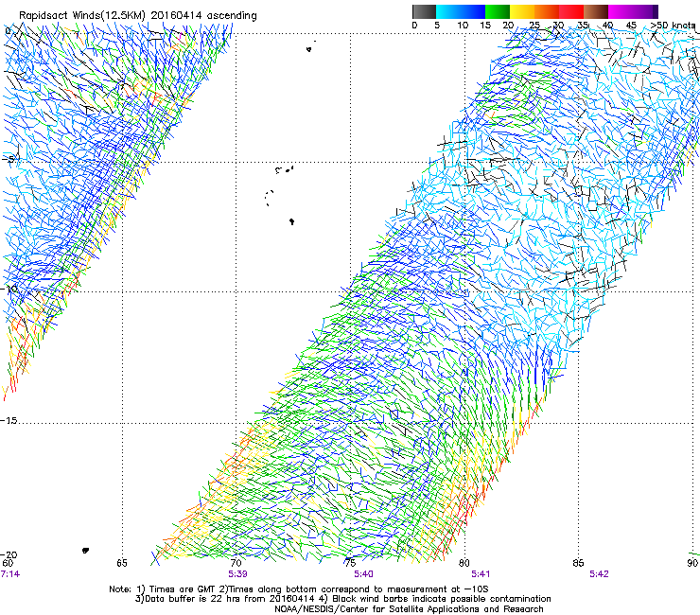Click the cyan segment of the color legend
700x615 pixels.
pyautogui.click(x=447, y=11)
